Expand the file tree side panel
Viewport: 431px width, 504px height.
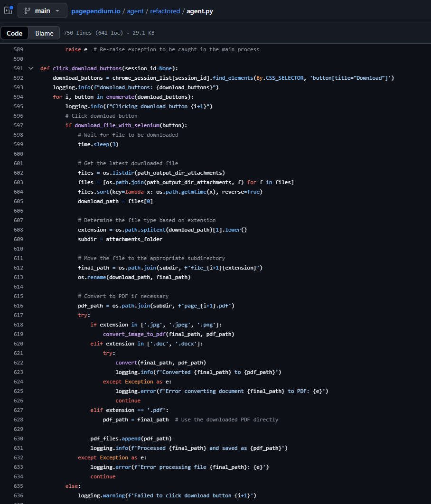8,10
